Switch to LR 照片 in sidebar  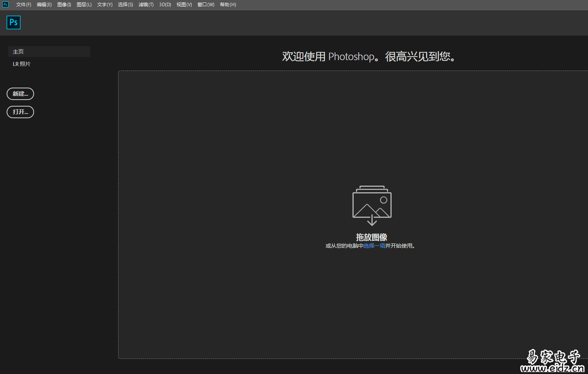[x=22, y=64]
